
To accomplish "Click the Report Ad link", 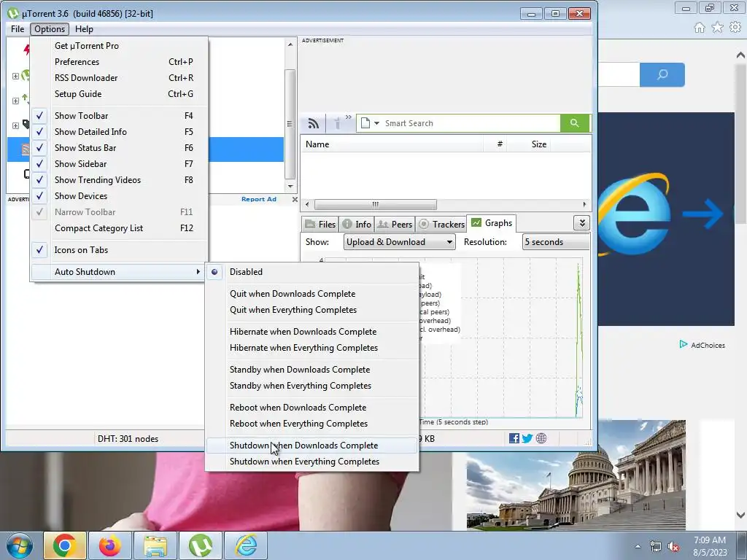I will tap(259, 200).
